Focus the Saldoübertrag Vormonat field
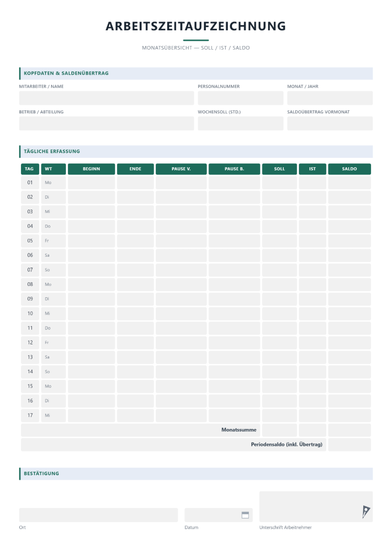Viewport: 392px width, 554px height. click(x=330, y=124)
